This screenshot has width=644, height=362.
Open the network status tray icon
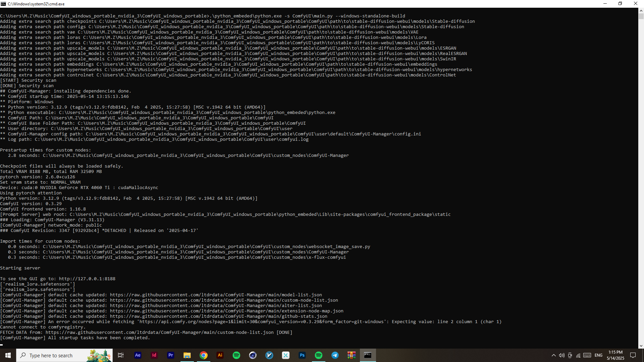pyautogui.click(x=578, y=355)
